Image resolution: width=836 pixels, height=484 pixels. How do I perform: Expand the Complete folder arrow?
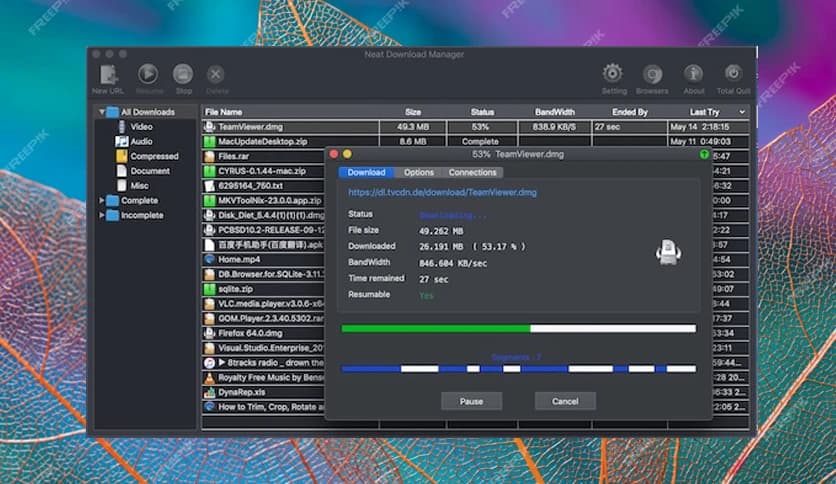101,200
